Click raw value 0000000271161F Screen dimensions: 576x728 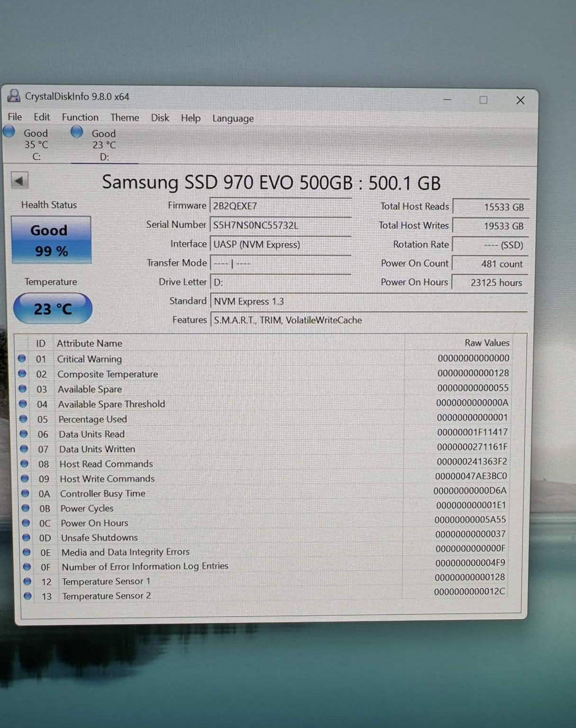472,446
